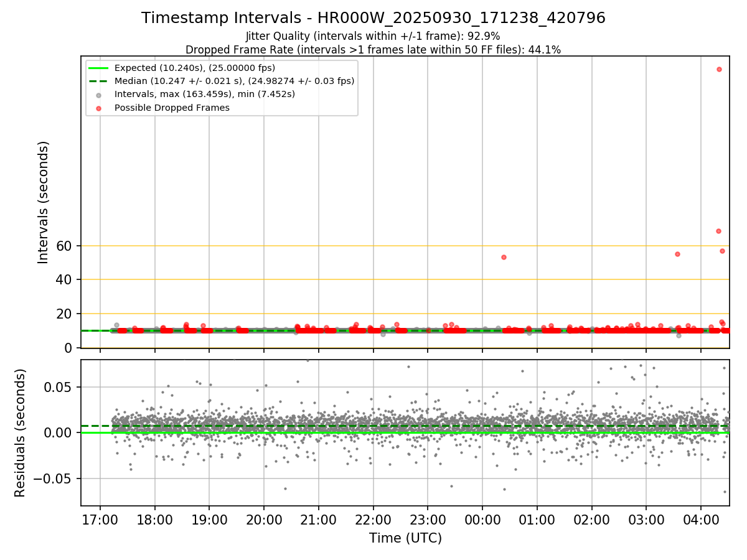Click the 'Time (UTC)' x-axis label
This screenshot has width=747, height=560.
(x=405, y=538)
